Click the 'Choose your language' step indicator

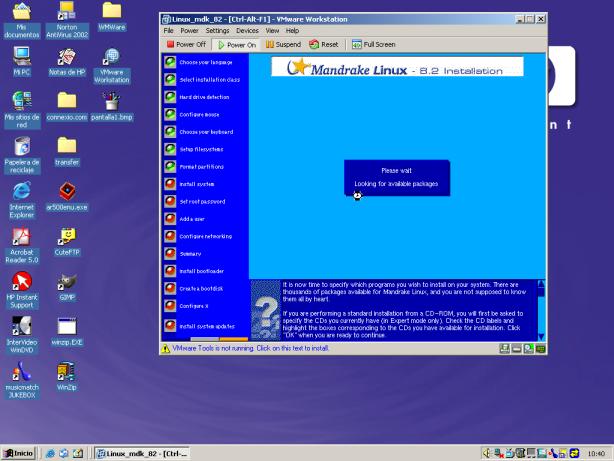(x=170, y=62)
